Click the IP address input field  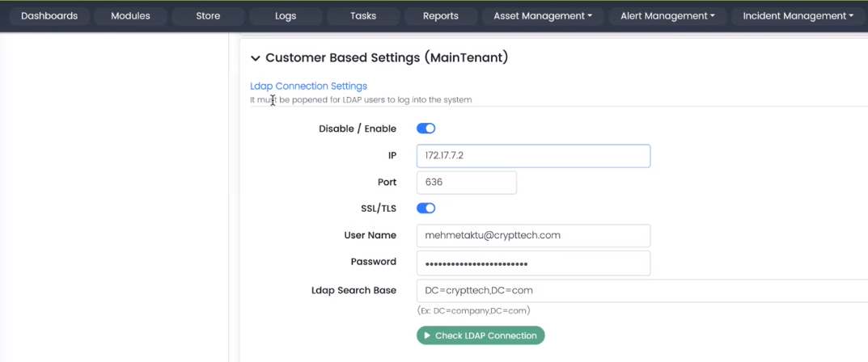tap(533, 156)
